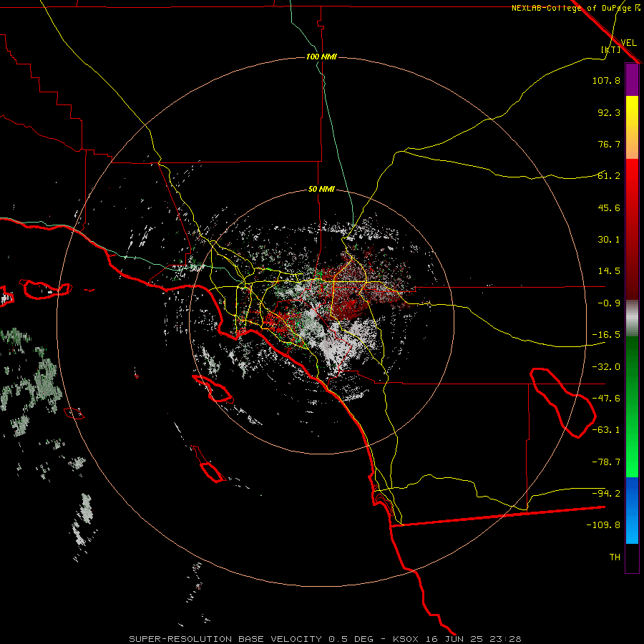Pick the gray segment of the velocity scale
This screenshot has height=644, width=644.
(632, 318)
